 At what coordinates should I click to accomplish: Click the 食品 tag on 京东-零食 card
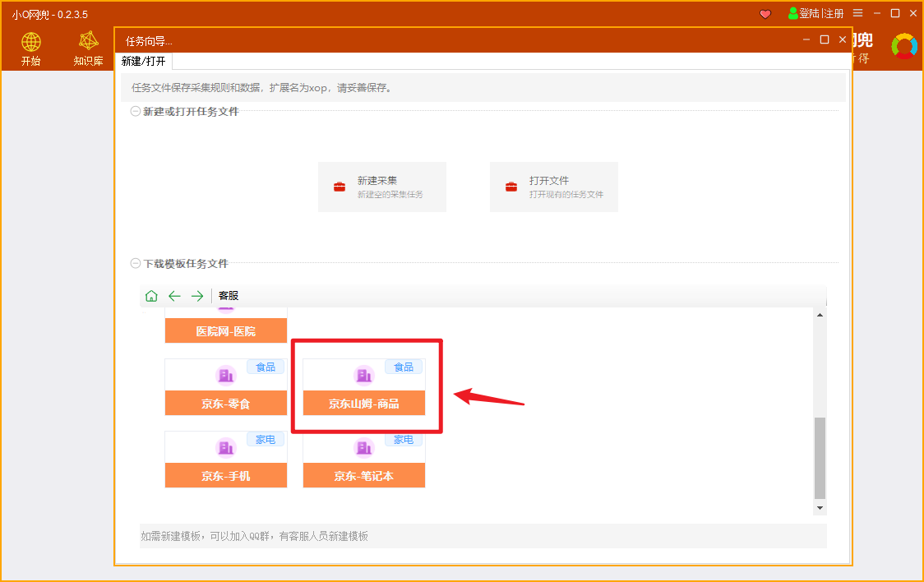(x=266, y=367)
